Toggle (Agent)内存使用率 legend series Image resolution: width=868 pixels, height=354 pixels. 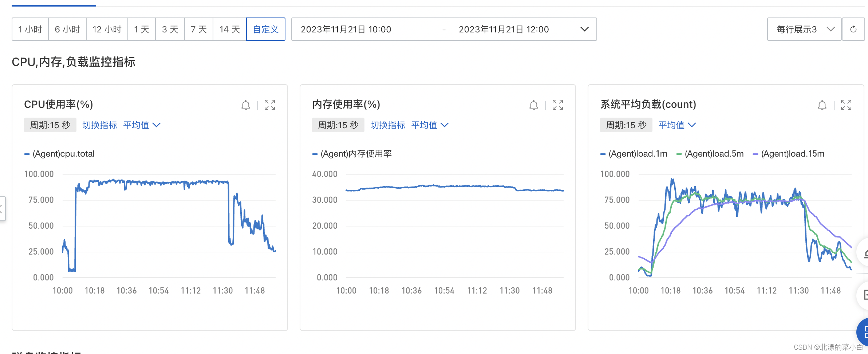352,154
